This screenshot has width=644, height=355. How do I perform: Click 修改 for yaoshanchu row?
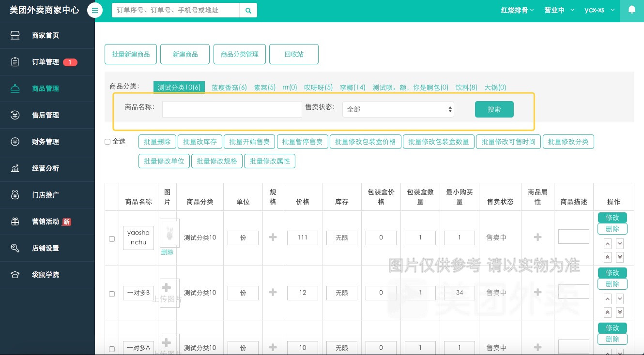tap(613, 218)
